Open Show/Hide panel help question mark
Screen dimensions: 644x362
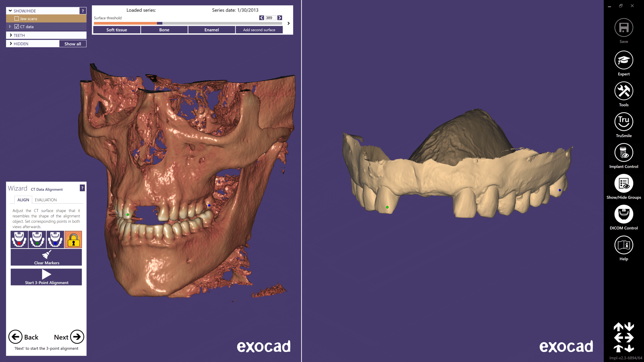[83, 11]
